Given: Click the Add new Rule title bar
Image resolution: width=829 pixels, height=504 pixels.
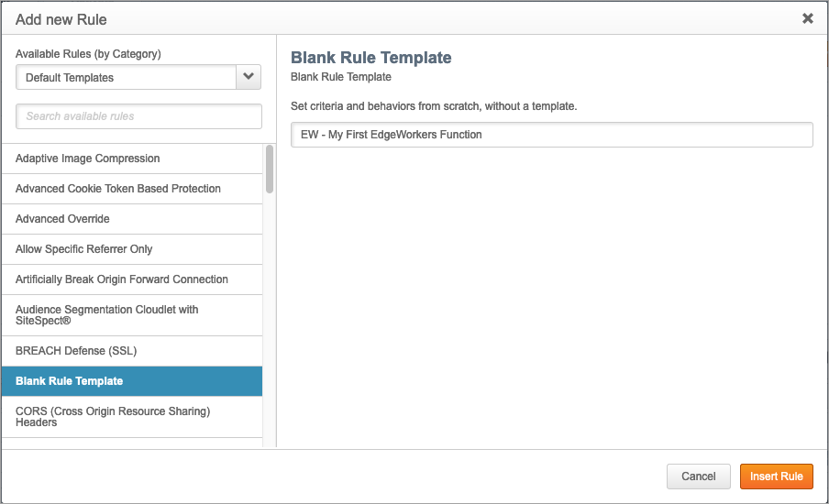Looking at the screenshot, I should point(367,18).
